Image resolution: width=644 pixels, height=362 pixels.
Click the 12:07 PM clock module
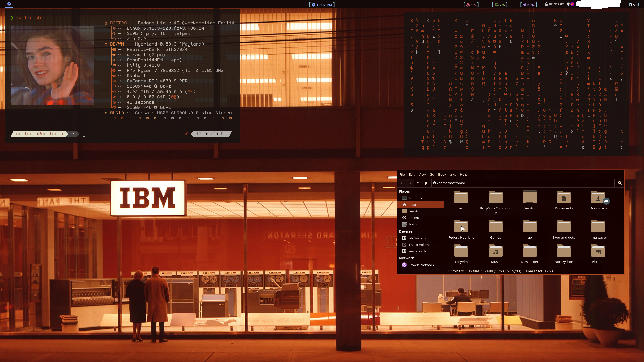point(322,5)
